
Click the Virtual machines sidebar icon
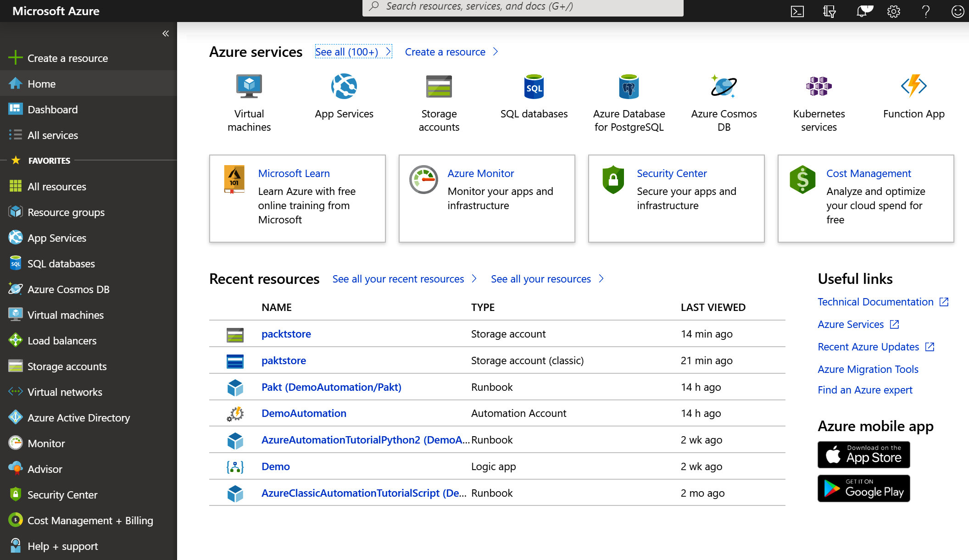point(16,315)
